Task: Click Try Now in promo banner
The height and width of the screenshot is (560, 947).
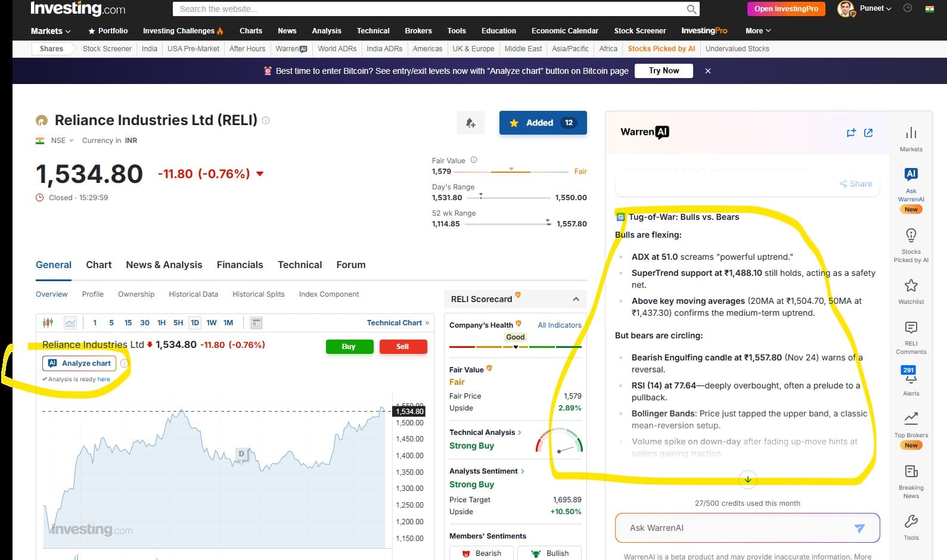Action: [x=663, y=71]
